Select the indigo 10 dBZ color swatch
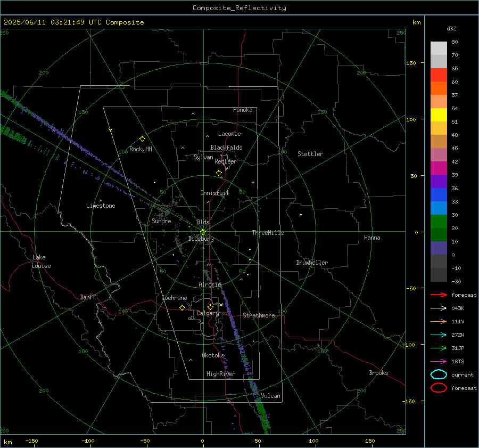The width and height of the screenshot is (479, 448). coord(439,248)
